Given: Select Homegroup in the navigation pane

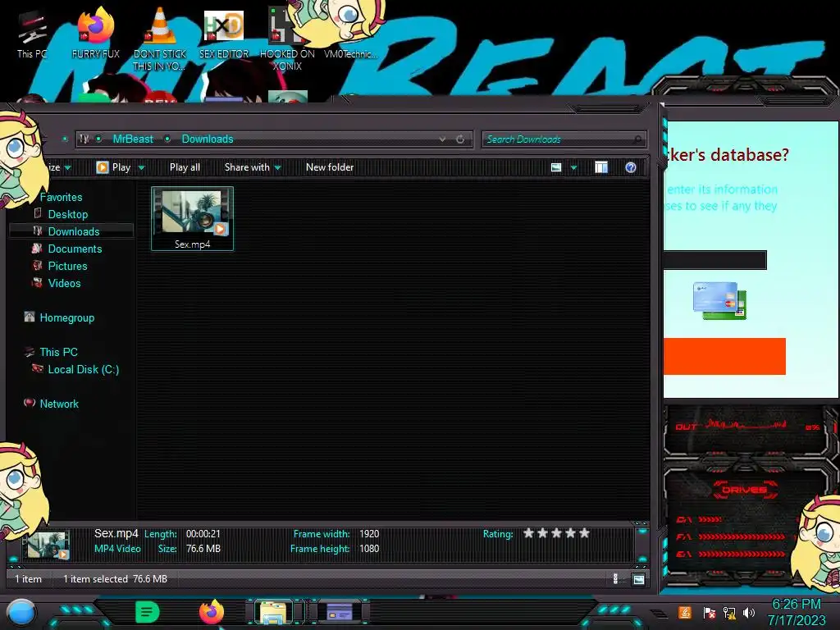Looking at the screenshot, I should pyautogui.click(x=67, y=317).
